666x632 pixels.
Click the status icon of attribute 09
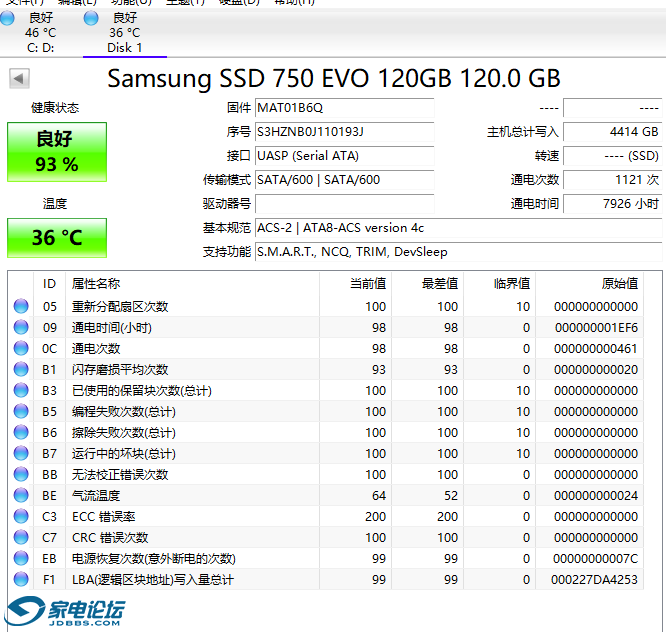coord(21,327)
